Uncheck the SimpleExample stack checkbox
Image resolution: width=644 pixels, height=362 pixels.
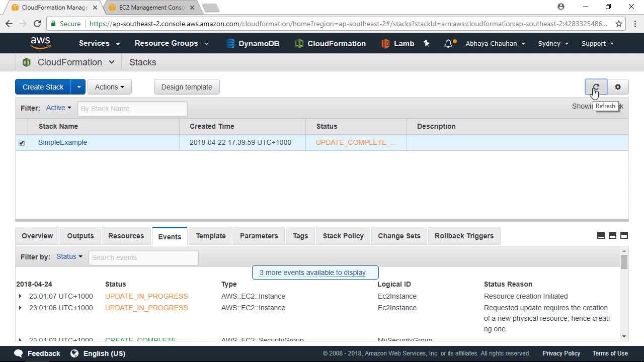(22, 143)
